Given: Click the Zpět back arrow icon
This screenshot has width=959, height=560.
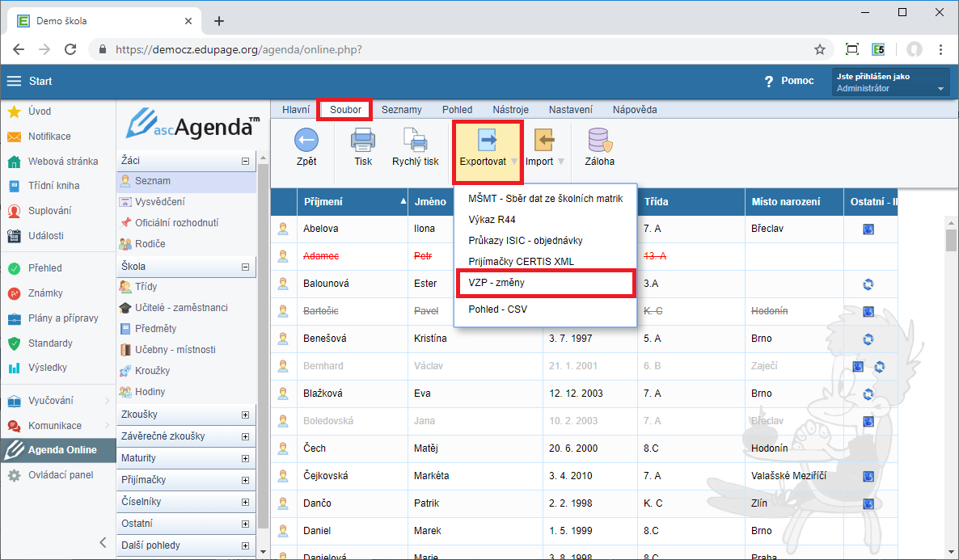Looking at the screenshot, I should pyautogui.click(x=306, y=140).
